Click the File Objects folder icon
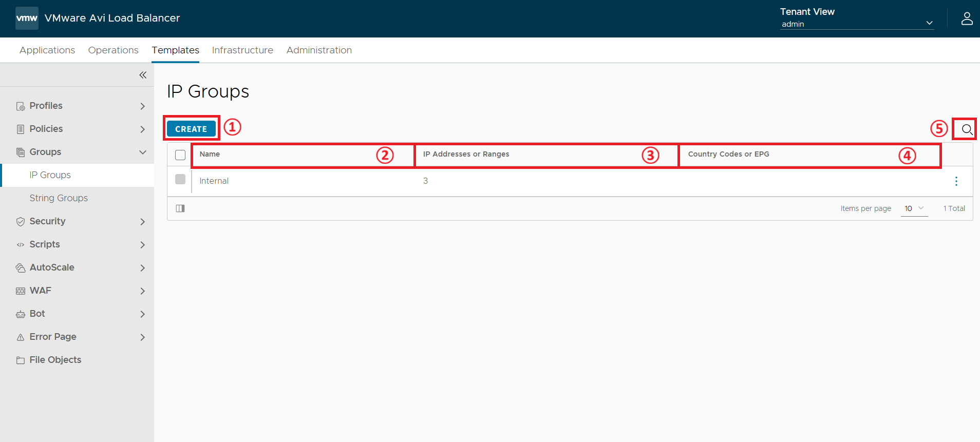The image size is (980, 442). coord(21,360)
